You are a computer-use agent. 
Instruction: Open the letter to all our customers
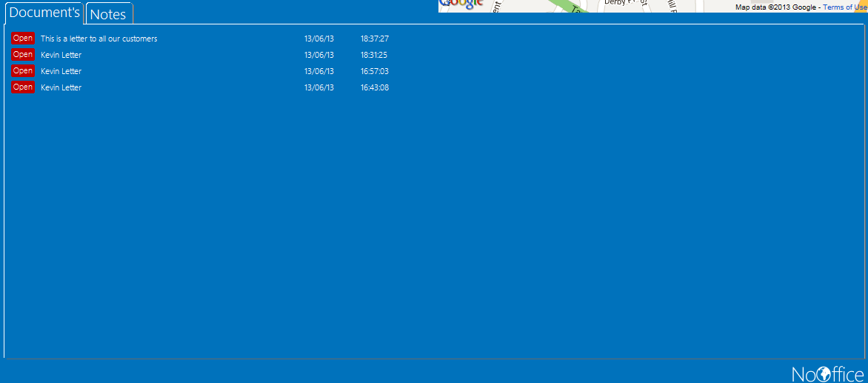click(x=23, y=39)
